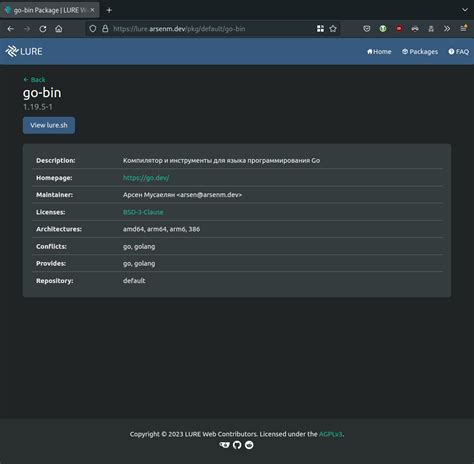474x464 pixels.
Task: Open Packages in navigation bar
Action: (x=420, y=52)
